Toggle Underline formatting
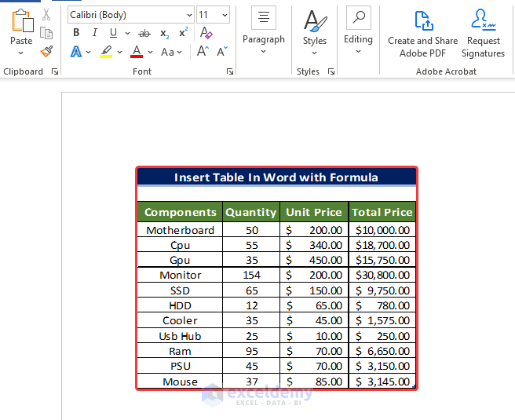 click(113, 32)
